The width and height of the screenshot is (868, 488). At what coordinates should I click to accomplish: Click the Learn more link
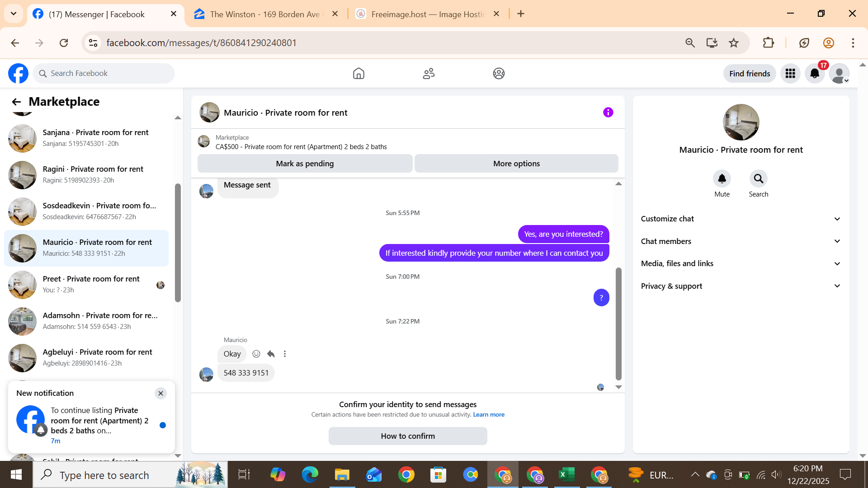(x=489, y=414)
